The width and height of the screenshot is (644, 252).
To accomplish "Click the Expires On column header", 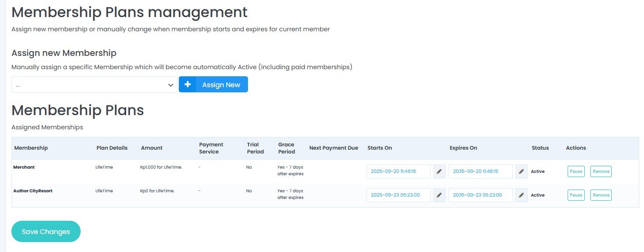I will point(463,148).
